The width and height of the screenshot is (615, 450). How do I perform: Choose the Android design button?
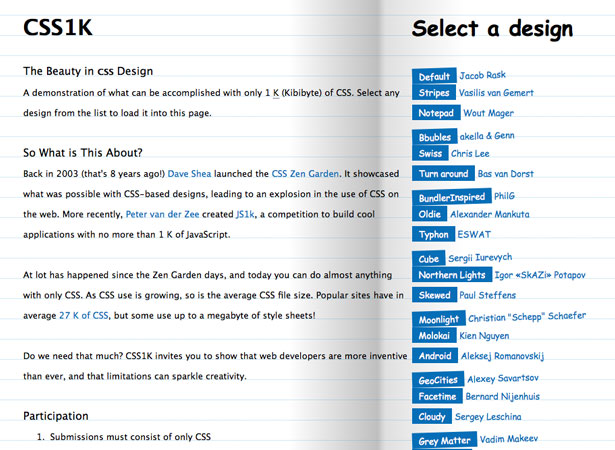[435, 356]
